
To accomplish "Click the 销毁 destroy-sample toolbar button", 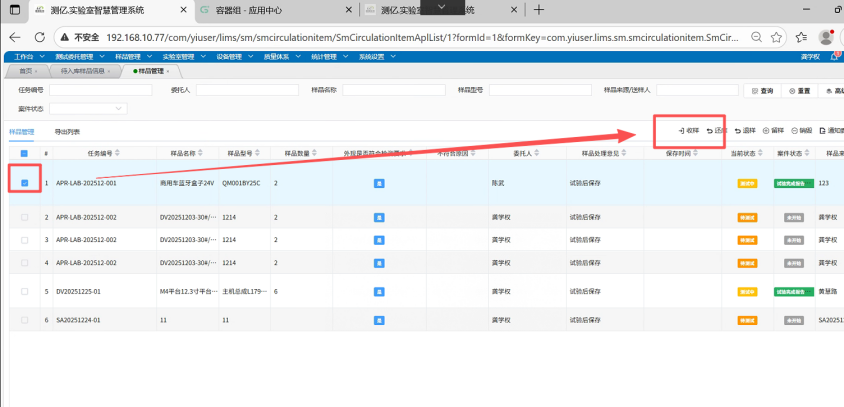I will [x=801, y=130].
